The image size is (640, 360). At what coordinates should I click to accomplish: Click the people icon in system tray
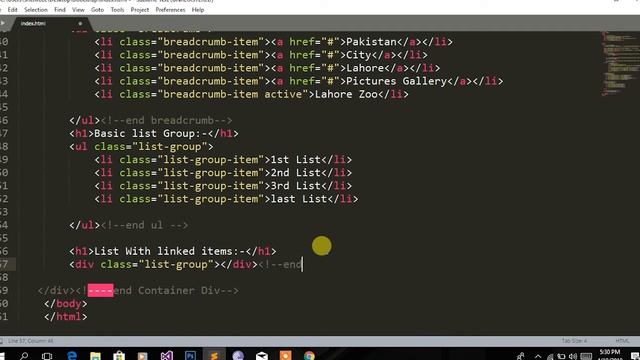(520, 356)
